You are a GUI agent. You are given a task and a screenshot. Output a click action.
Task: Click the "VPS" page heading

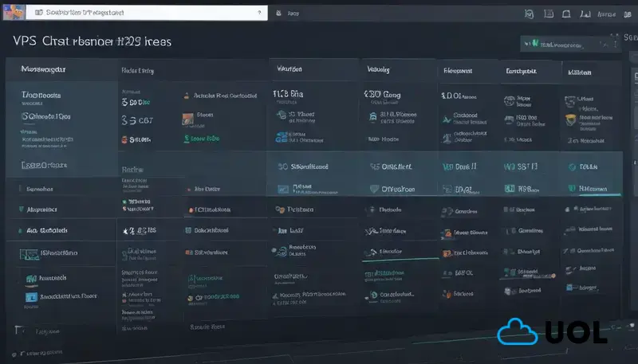point(25,41)
